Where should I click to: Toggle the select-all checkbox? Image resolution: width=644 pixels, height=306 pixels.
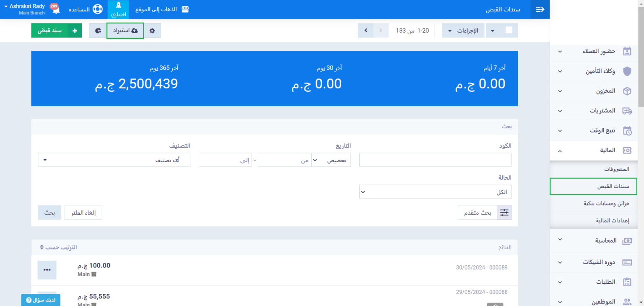coord(509,31)
